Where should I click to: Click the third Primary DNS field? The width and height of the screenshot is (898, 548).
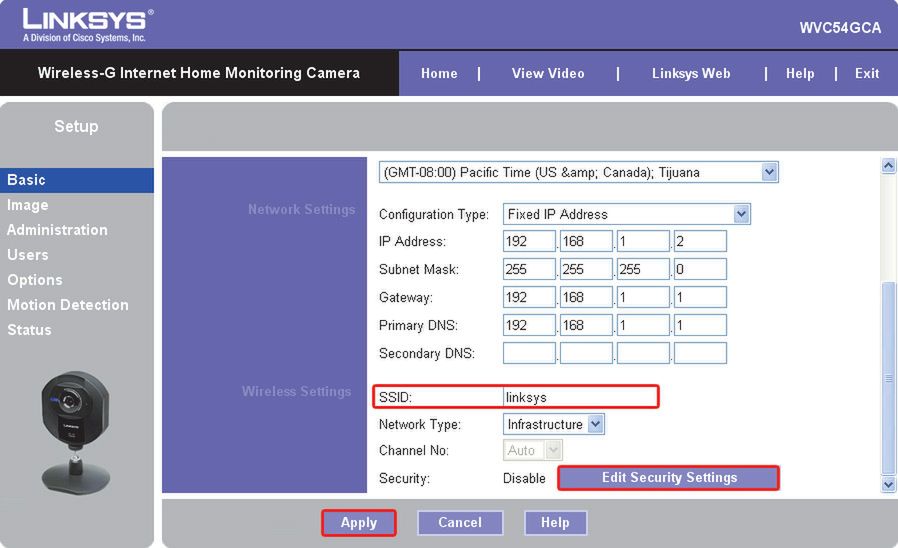(x=643, y=325)
